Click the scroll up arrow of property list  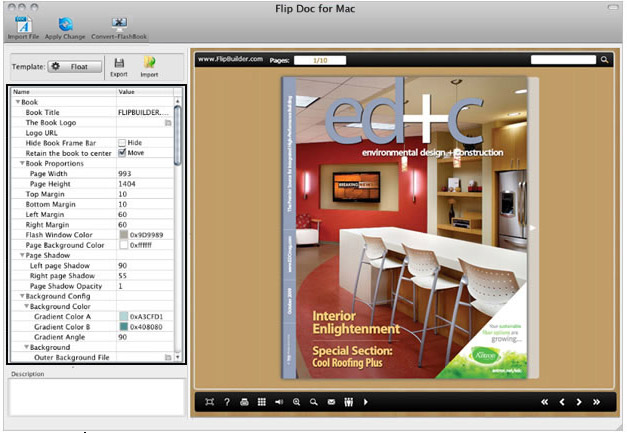tap(178, 101)
